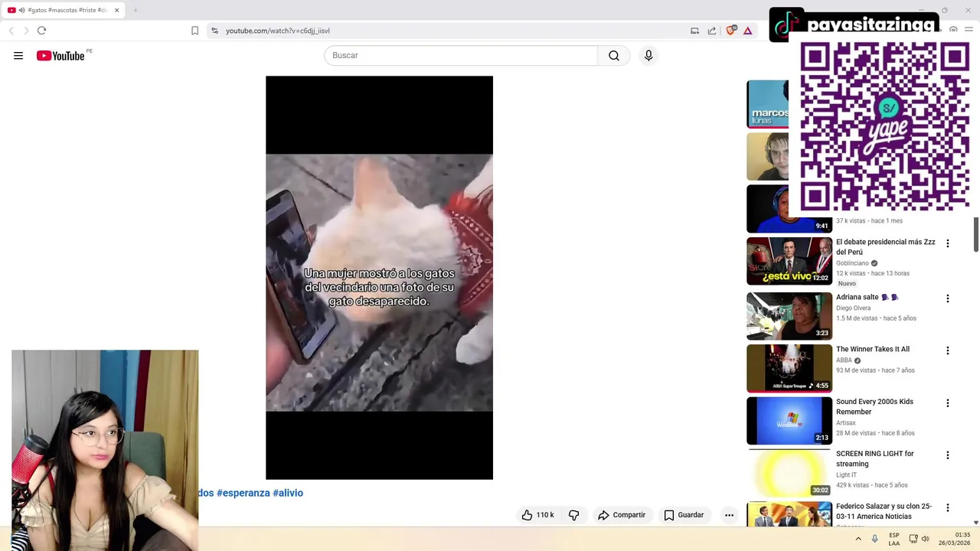Open the YouTube guide hamburger menu
Viewport: 980px width, 551px height.
point(18,55)
